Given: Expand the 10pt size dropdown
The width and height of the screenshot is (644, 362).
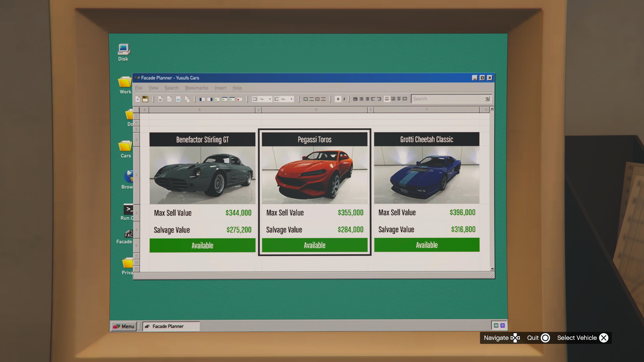Looking at the screenshot, I should pyautogui.click(x=270, y=99).
